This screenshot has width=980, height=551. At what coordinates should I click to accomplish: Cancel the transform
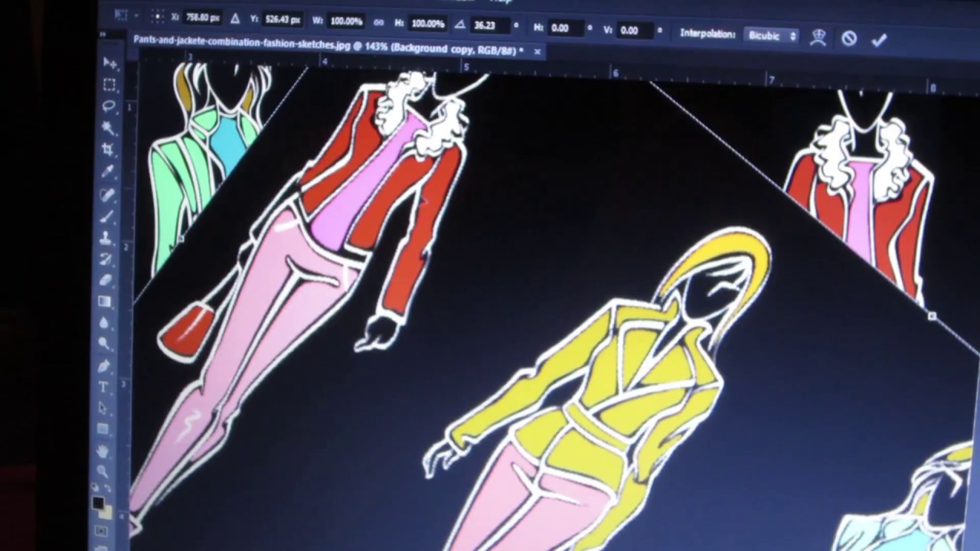[x=849, y=38]
